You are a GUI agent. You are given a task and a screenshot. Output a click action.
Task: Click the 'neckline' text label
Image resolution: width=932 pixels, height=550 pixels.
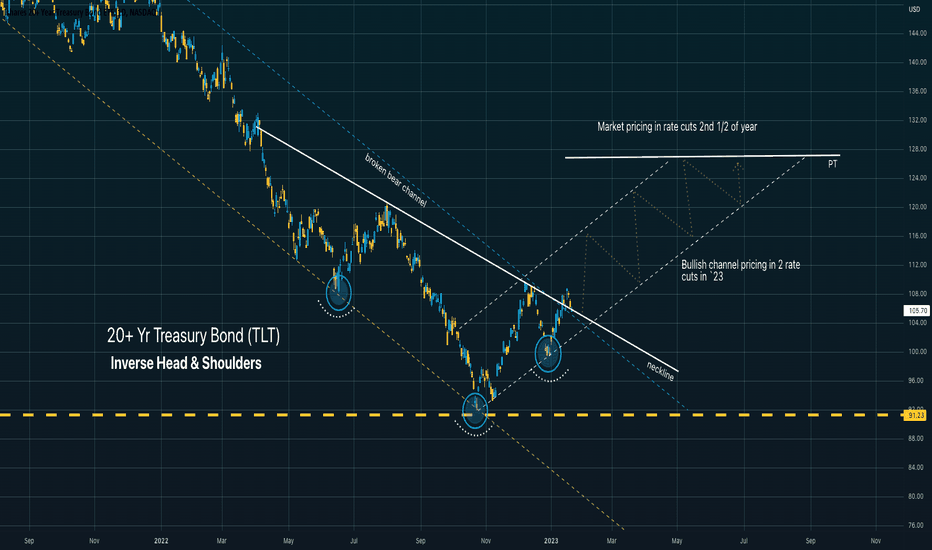[660, 372]
